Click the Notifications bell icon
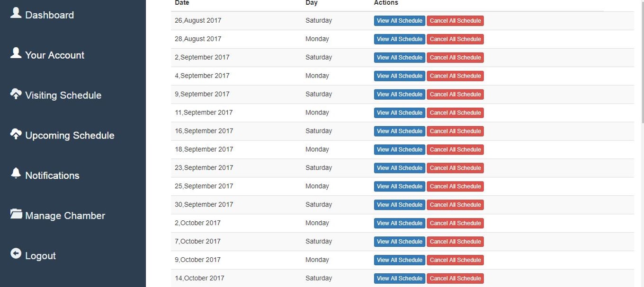This screenshot has width=644, height=287. (16, 173)
